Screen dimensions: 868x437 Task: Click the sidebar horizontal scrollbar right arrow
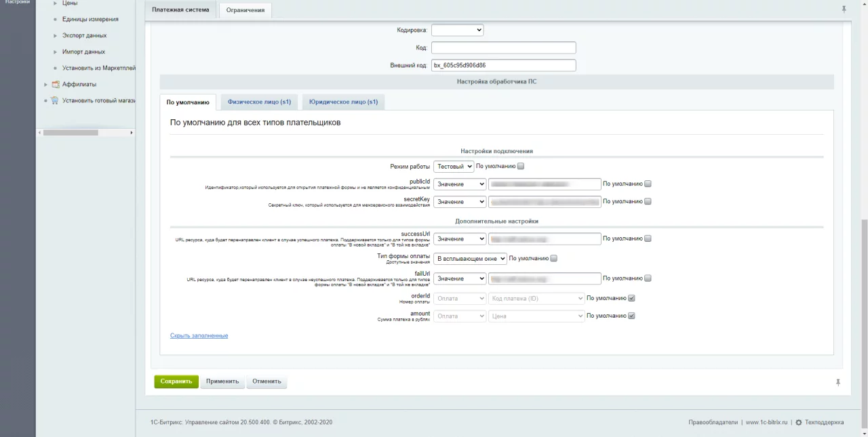pyautogui.click(x=131, y=133)
